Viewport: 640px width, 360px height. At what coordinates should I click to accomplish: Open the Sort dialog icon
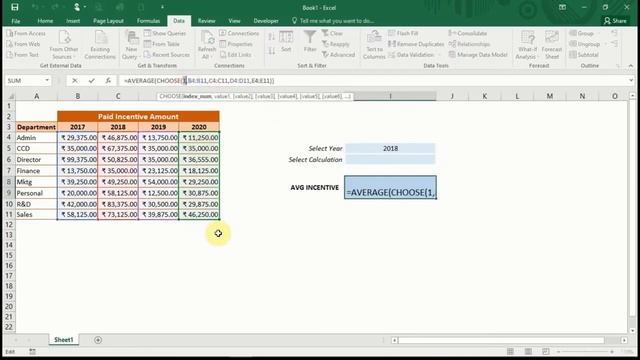[286, 42]
